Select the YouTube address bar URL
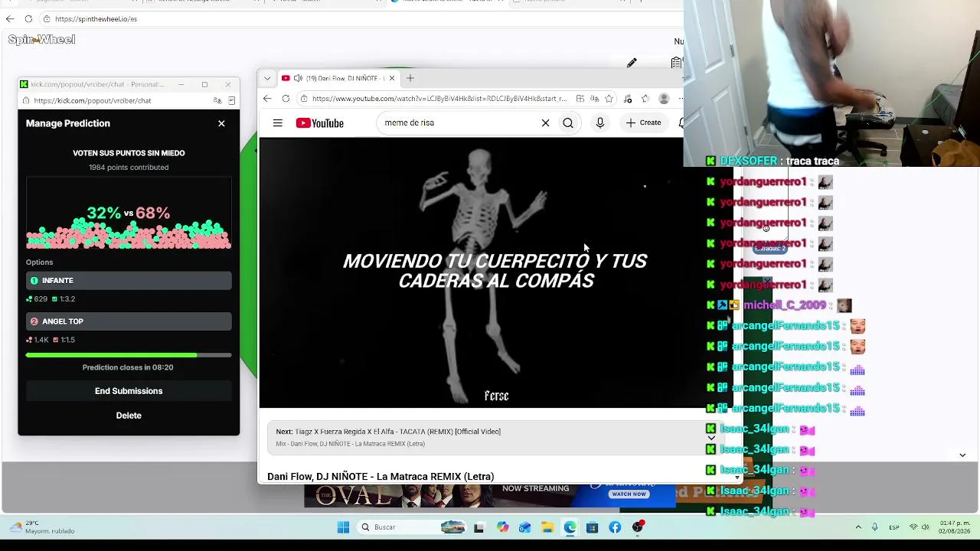This screenshot has width=980, height=551. 439,99
